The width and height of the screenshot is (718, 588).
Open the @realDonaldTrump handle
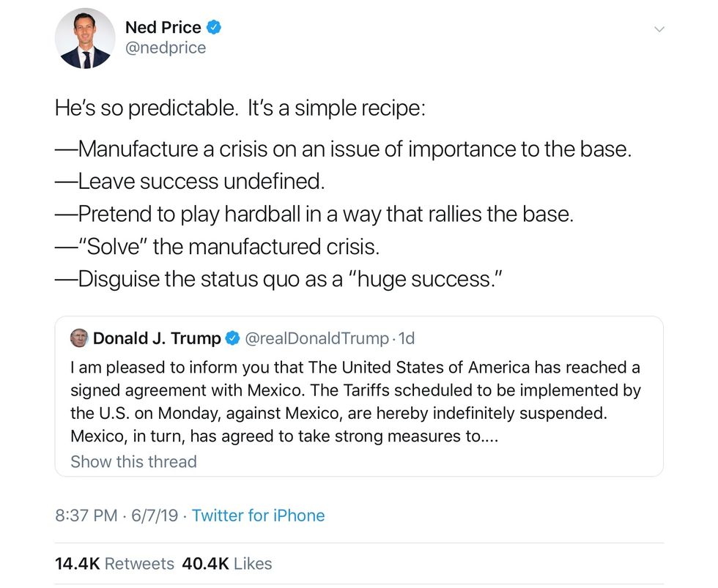pyautogui.click(x=316, y=338)
